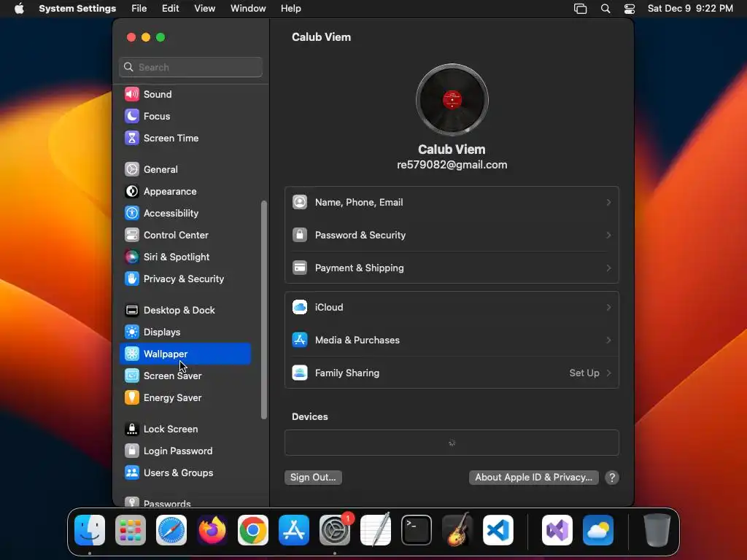Click the Sign Out button

click(x=313, y=477)
